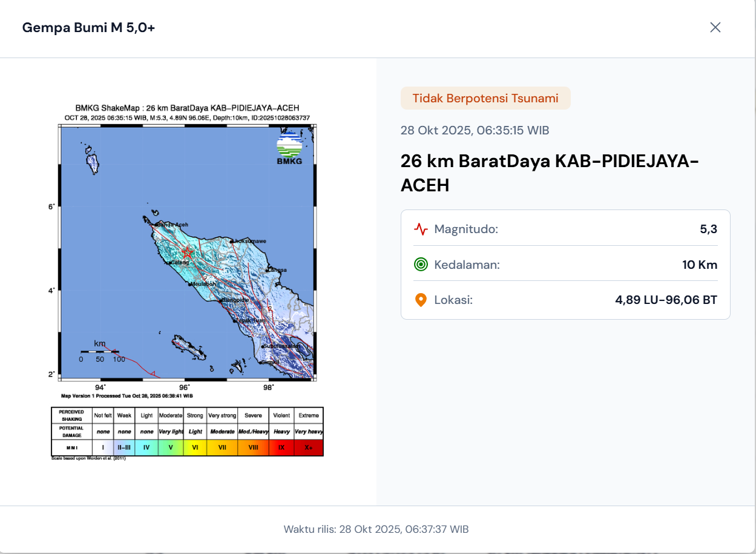Click the Gempa Bumi M 5,0+ dialog title
This screenshot has height=554, width=756.
pos(88,27)
